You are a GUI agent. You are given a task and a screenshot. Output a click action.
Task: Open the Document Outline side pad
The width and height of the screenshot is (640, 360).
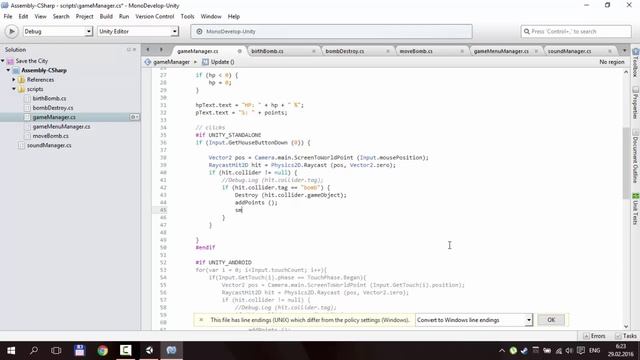pyautogui.click(x=636, y=156)
